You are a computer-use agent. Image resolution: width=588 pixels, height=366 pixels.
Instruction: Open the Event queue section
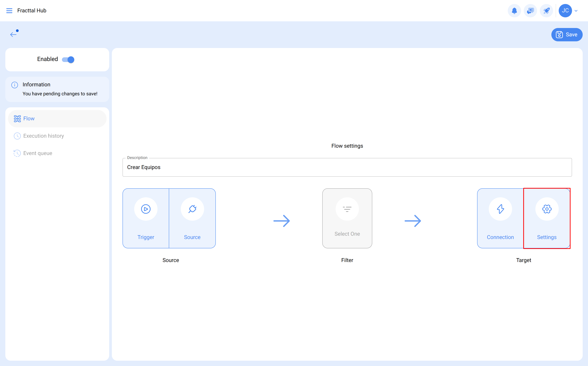click(38, 153)
